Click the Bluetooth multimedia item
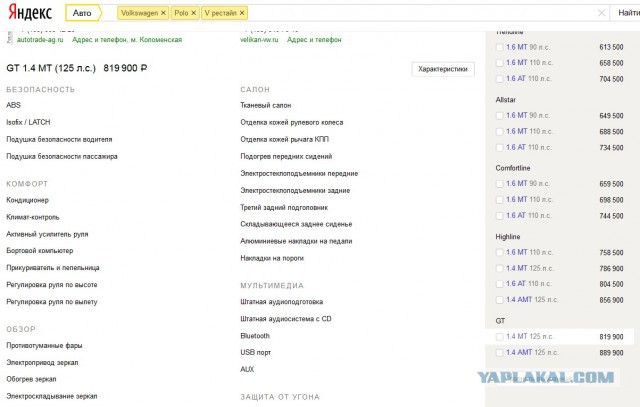 pyautogui.click(x=255, y=336)
